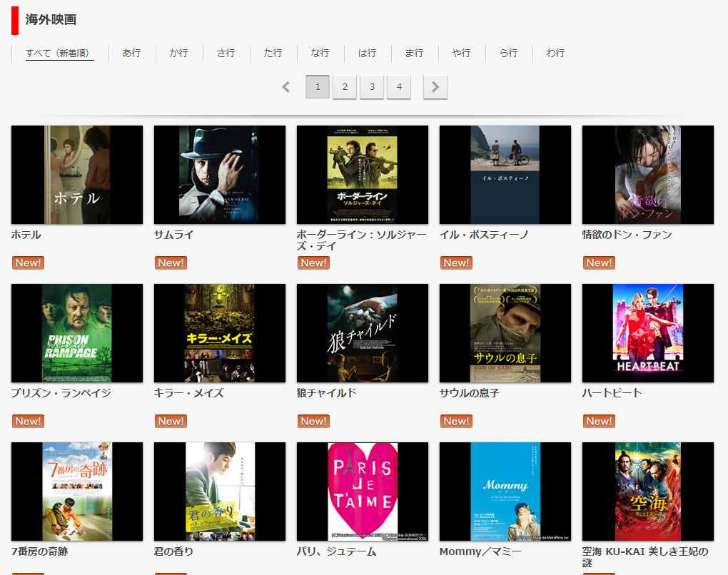Filter movies by や行
Viewport: 728px width, 575px height.
[x=462, y=53]
